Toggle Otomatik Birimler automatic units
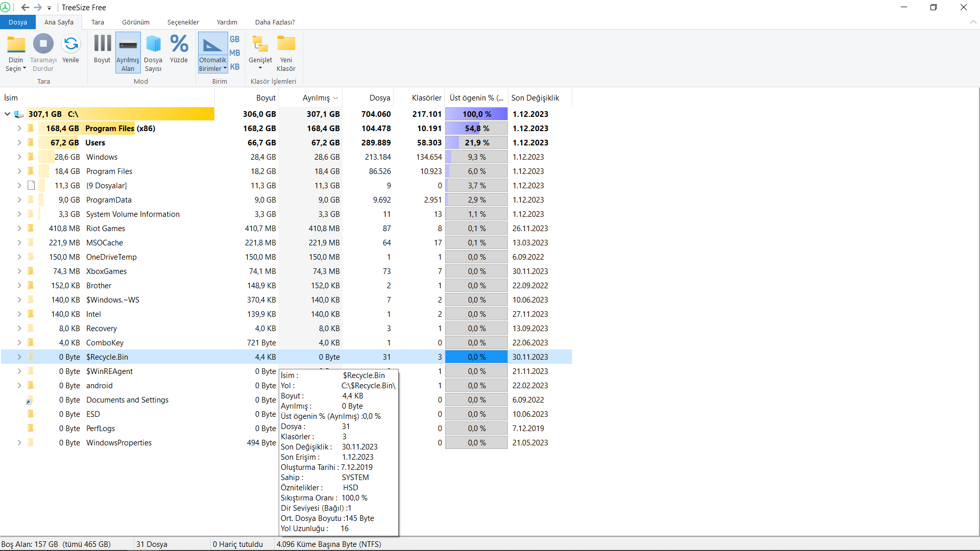The image size is (980, 551). click(x=212, y=45)
